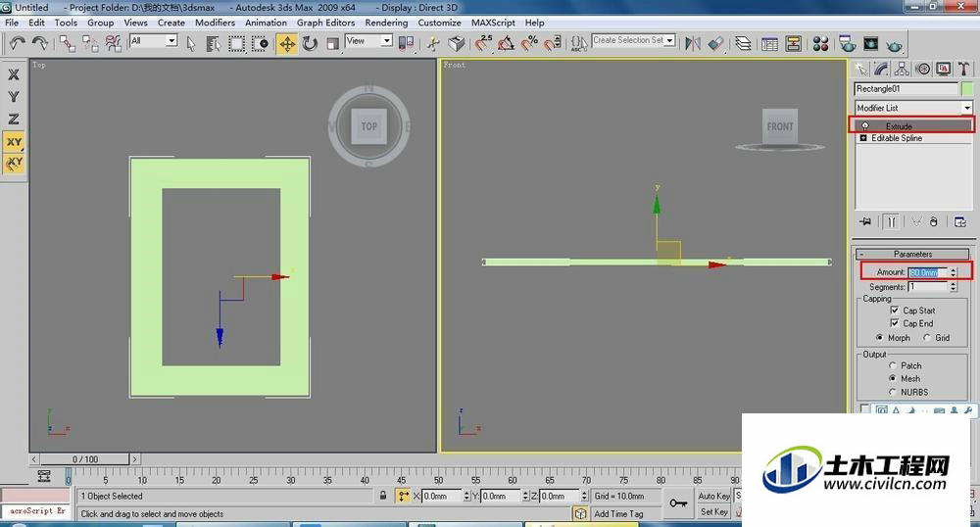
Task: Click the Unlink Selection icon
Action: point(90,43)
